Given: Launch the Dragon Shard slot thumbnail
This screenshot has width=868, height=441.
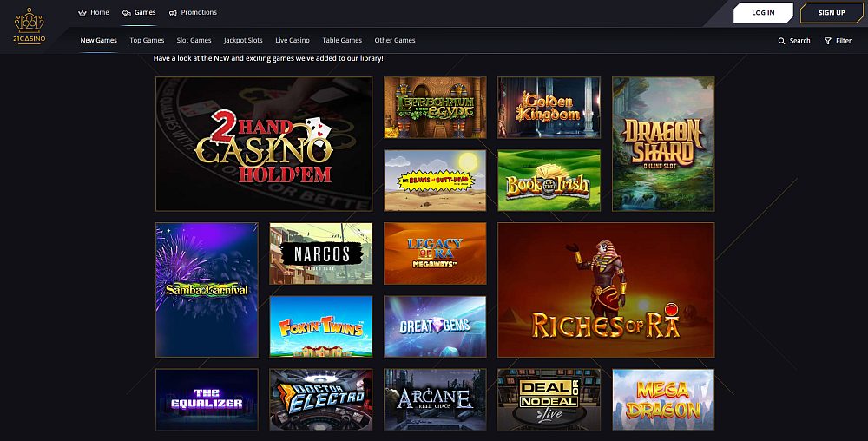Looking at the screenshot, I should click(663, 144).
